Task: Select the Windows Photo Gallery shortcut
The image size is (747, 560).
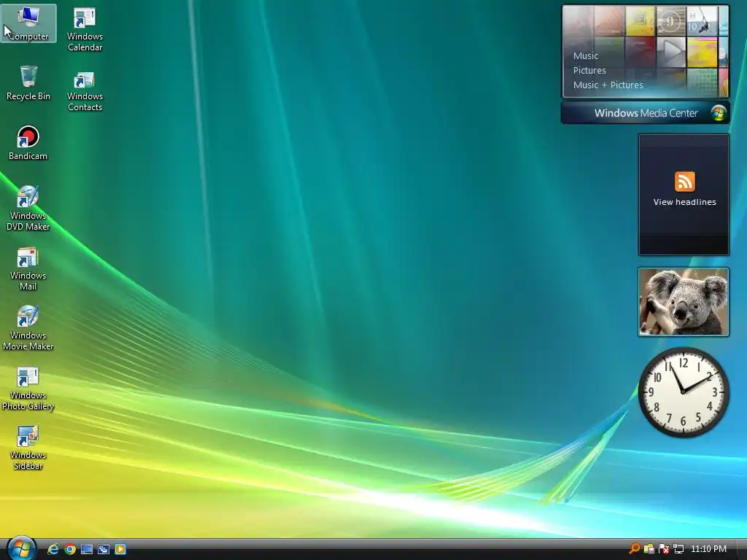Action: coord(28,388)
